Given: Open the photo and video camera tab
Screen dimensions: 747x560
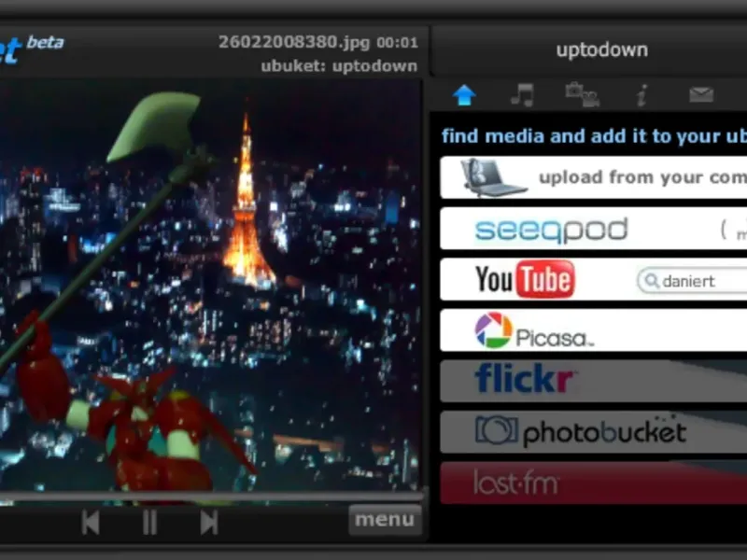Looking at the screenshot, I should 582,95.
